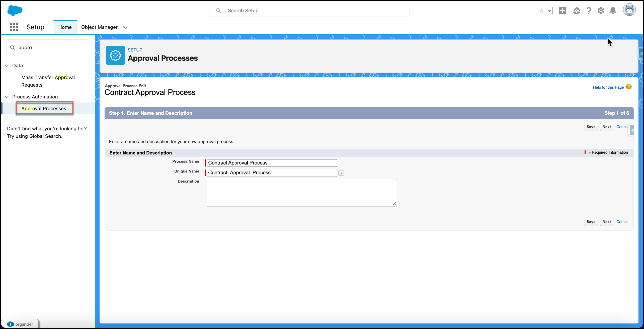Viewport: 644px width, 329px height.
Task: Click the Quick Find magnifier icon
Action: (x=13, y=47)
